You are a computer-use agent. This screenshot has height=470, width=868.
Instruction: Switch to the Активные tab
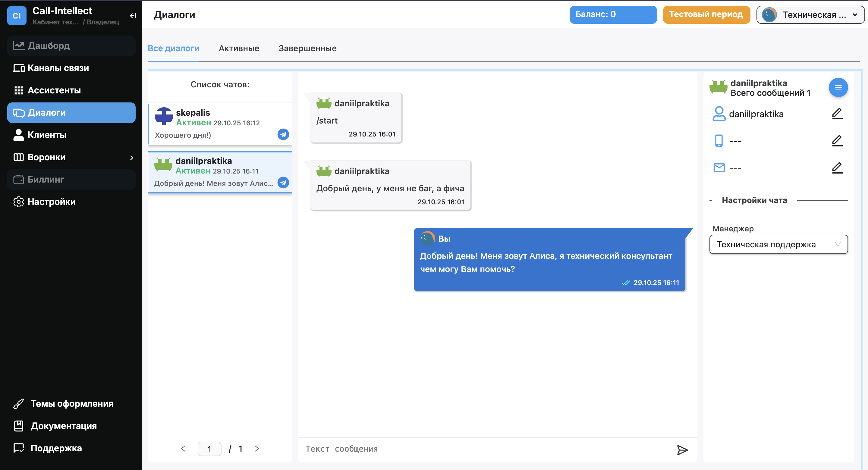point(239,49)
